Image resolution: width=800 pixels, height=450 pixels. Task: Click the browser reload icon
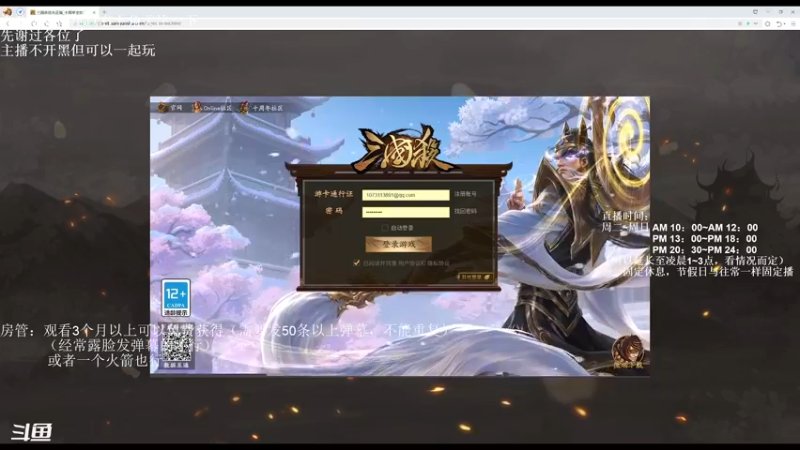tap(34, 23)
